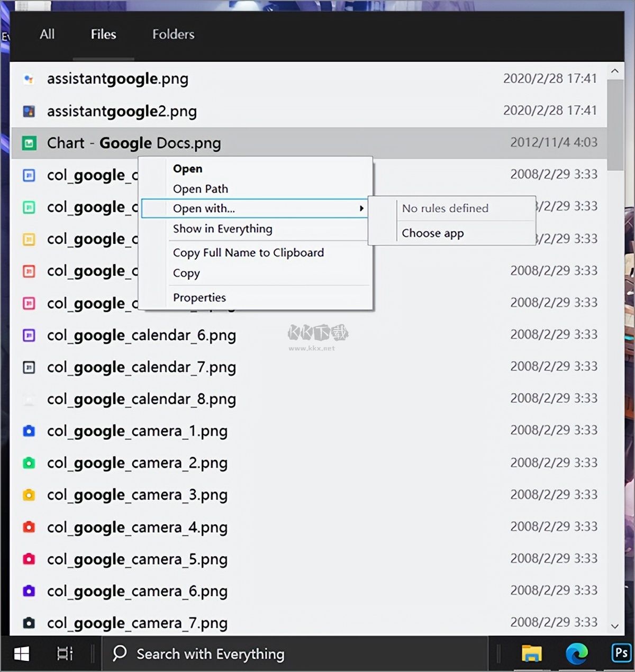The width and height of the screenshot is (635, 672).
Task: Click the vertical scrollbar thumb
Action: 615,125
